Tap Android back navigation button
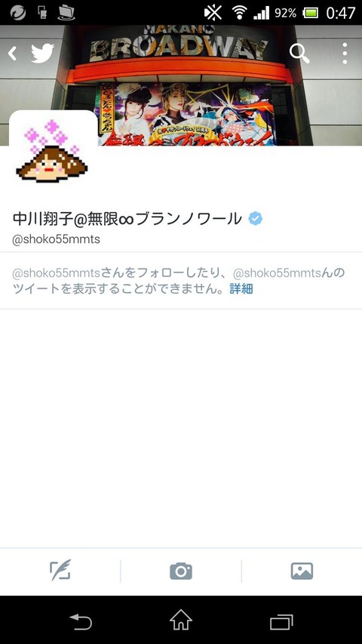 point(81,621)
